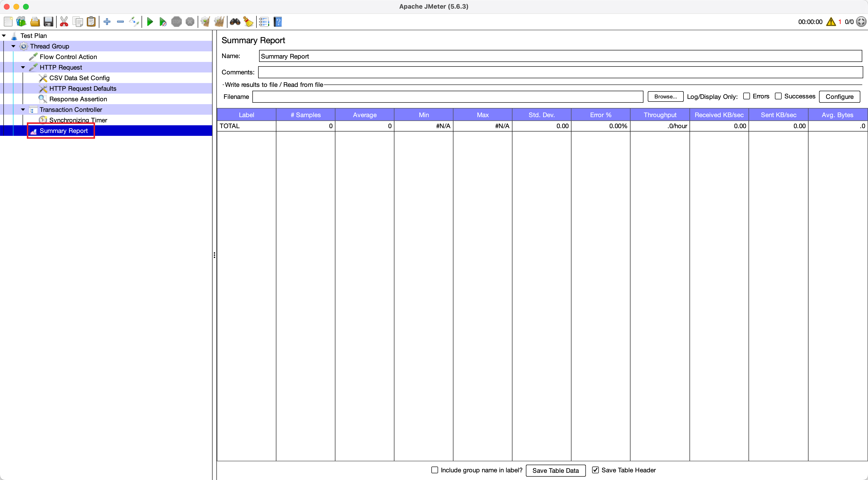868x480 pixels.
Task: Select Thread Group in the tree
Action: 49,46
